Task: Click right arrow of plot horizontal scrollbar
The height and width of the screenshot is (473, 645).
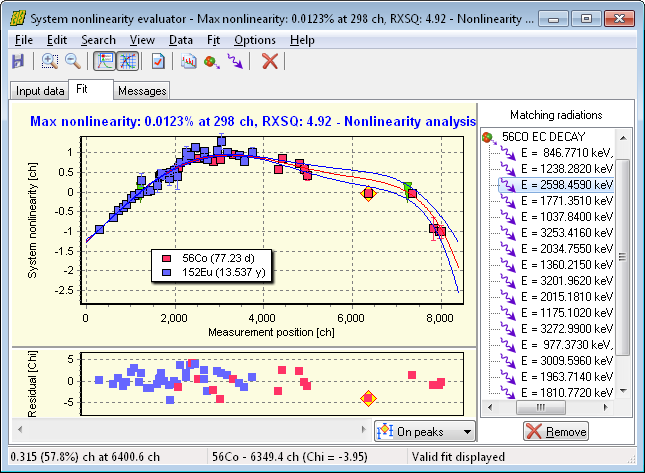Action: tap(363, 429)
